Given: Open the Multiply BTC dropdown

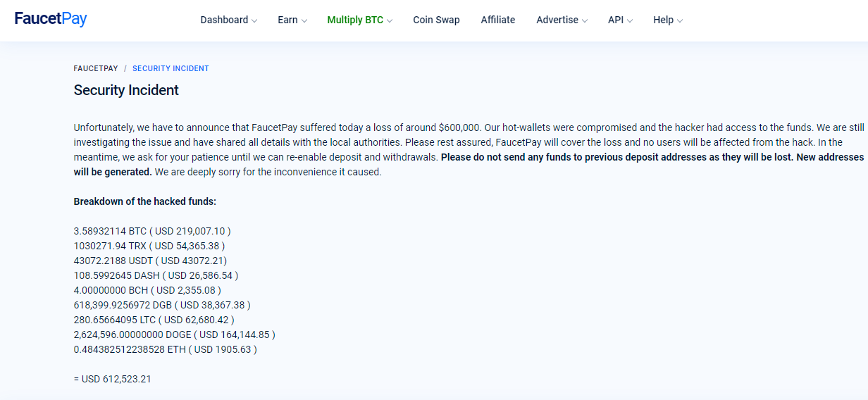Looking at the screenshot, I should [360, 20].
